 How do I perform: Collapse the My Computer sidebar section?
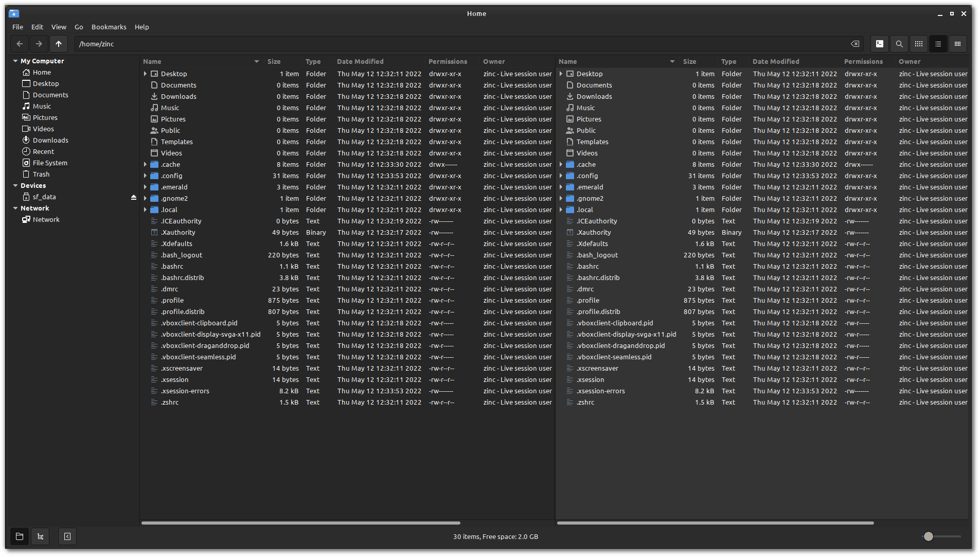point(15,61)
